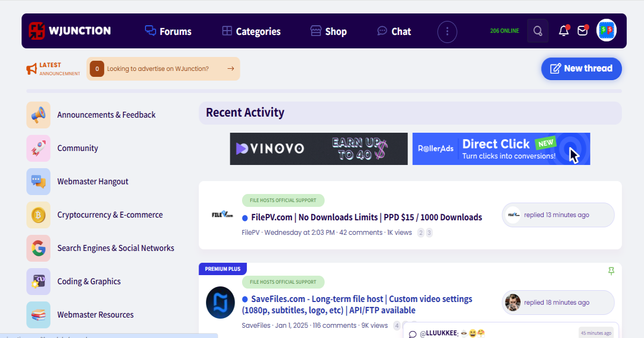The height and width of the screenshot is (338, 644).
Task: Open the SaveFiles author avatar
Action: (221, 303)
